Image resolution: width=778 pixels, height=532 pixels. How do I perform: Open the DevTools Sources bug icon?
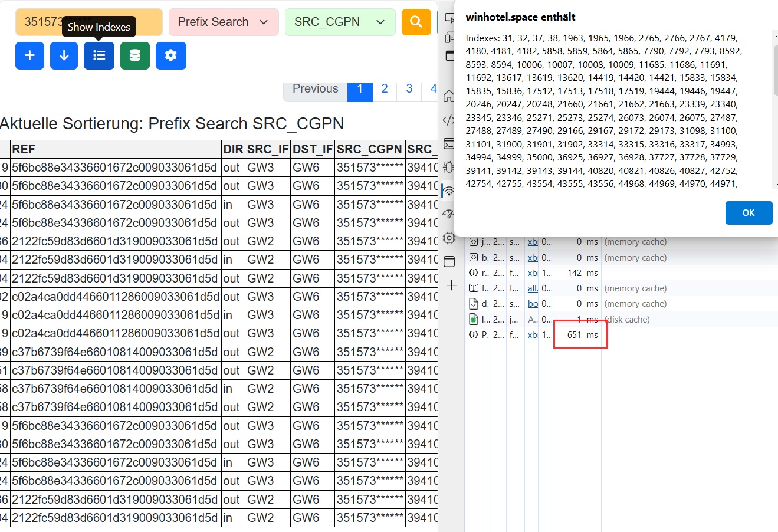pos(449,167)
